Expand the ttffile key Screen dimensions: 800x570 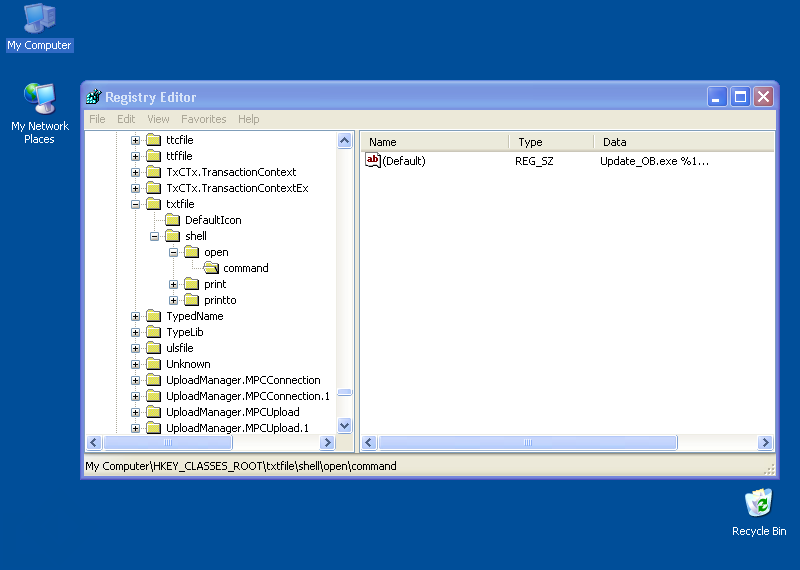coord(135,156)
